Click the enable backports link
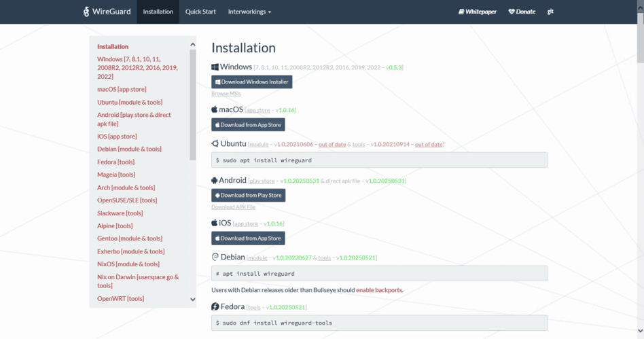 click(379, 290)
